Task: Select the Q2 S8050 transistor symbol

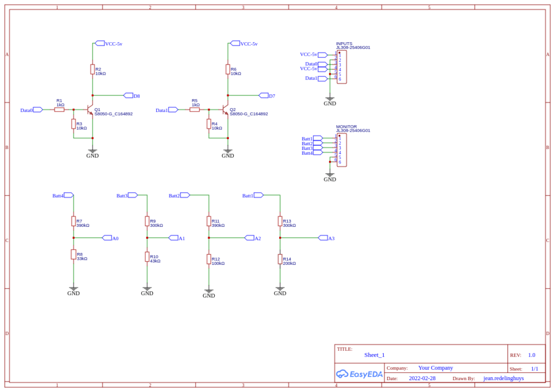Action: click(227, 110)
